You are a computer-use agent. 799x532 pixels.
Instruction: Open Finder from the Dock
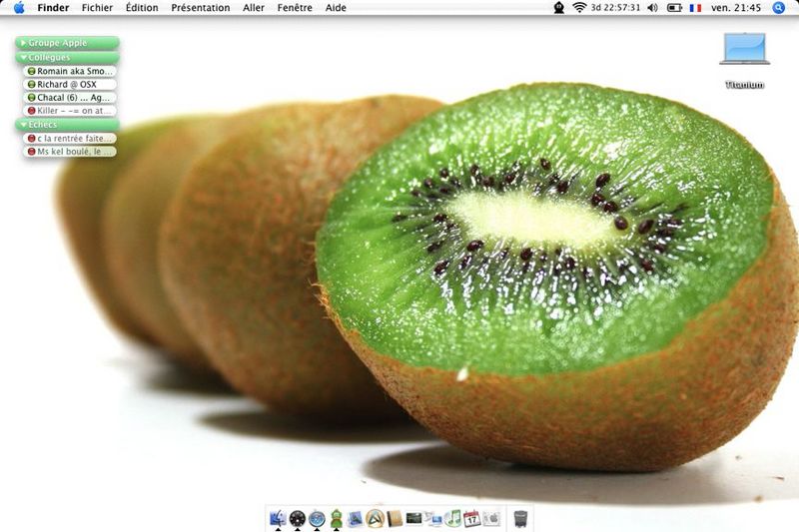(278, 519)
